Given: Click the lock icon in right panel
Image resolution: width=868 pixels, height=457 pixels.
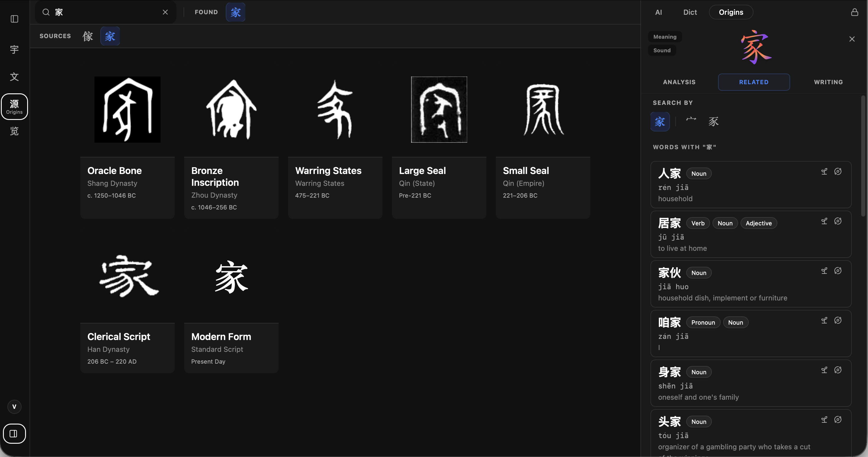Looking at the screenshot, I should click(x=854, y=12).
